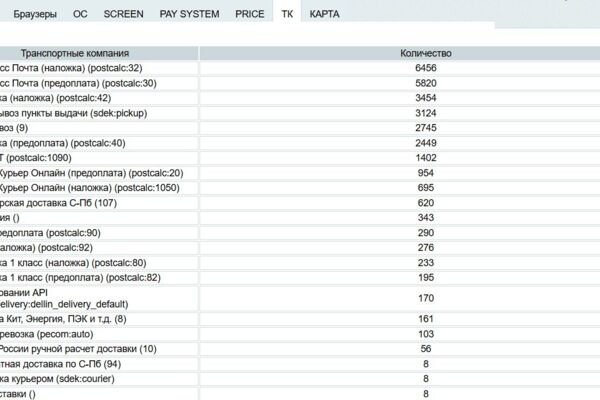Click the quantity value 954
Viewport: 600px width, 400px height.
426,173
